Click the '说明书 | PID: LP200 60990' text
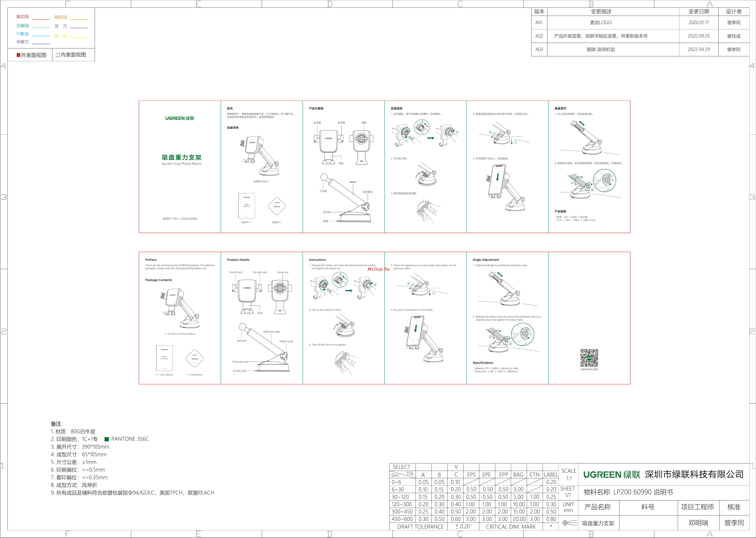 [x=180, y=219]
